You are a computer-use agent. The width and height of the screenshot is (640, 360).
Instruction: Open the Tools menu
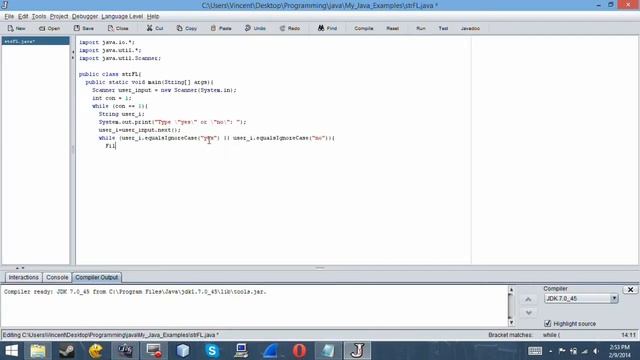tap(39, 16)
